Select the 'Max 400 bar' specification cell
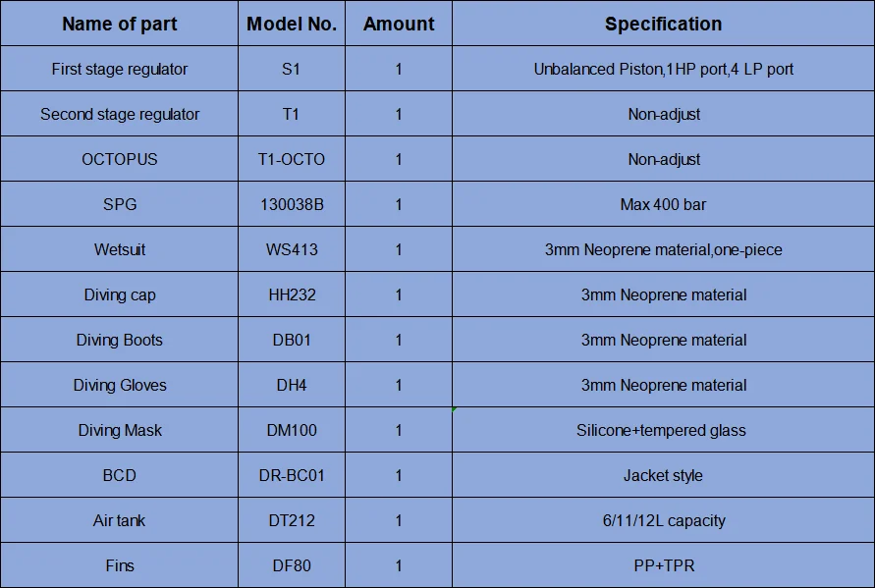 click(x=663, y=204)
